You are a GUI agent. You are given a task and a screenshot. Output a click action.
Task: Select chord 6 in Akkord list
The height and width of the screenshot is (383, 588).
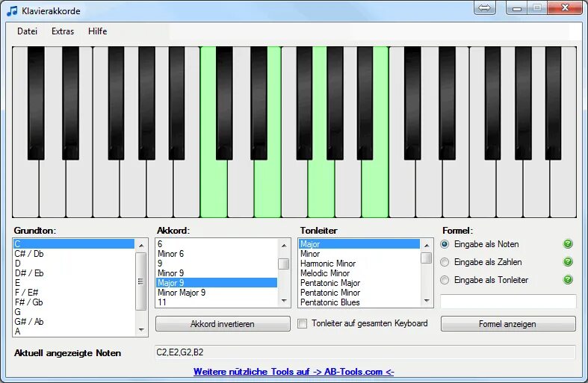pyautogui.click(x=217, y=244)
